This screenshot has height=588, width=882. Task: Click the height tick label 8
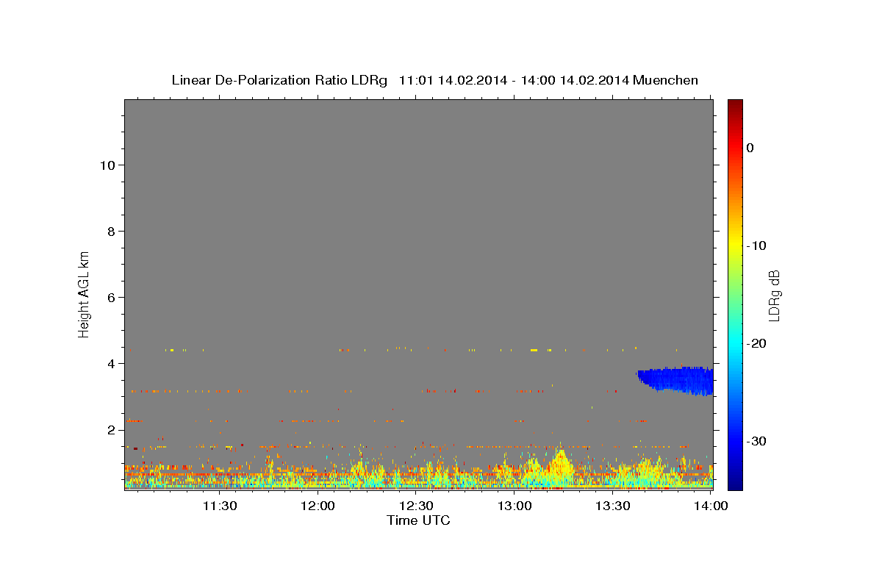click(x=111, y=231)
